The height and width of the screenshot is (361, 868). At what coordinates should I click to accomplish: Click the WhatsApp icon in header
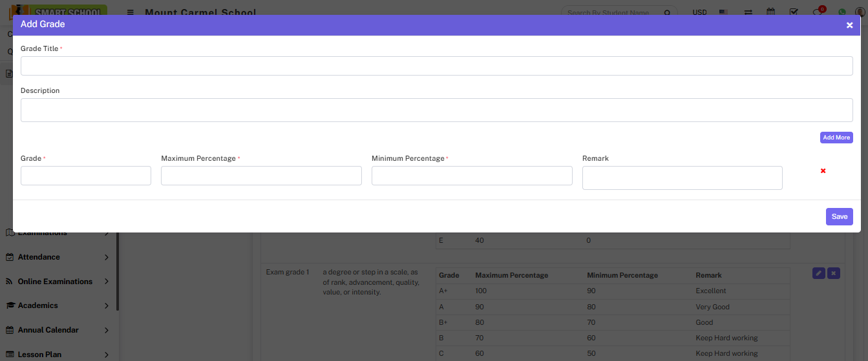pyautogui.click(x=842, y=12)
